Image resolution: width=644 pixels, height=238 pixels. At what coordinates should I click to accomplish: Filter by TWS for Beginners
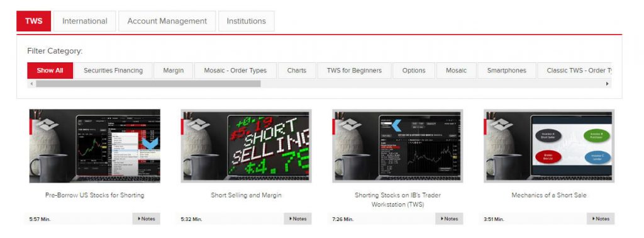tap(355, 71)
